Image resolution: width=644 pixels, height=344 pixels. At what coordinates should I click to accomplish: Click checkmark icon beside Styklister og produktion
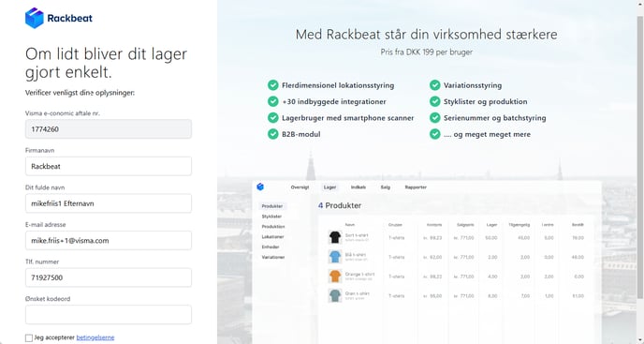pyautogui.click(x=435, y=101)
